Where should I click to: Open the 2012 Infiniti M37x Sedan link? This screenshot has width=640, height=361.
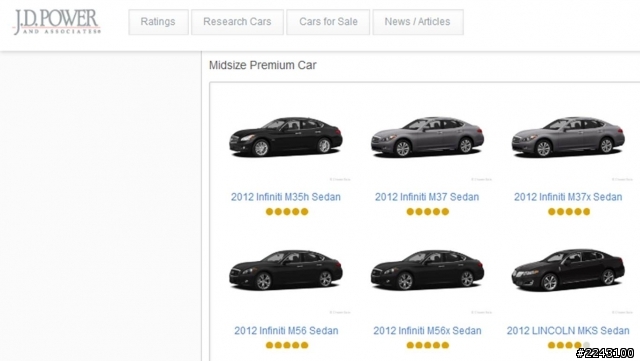[x=568, y=197]
